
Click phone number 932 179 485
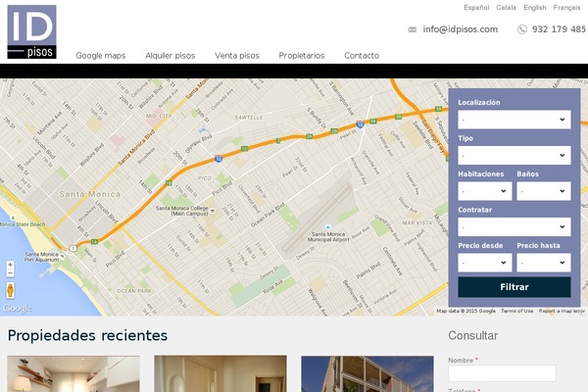point(559,29)
